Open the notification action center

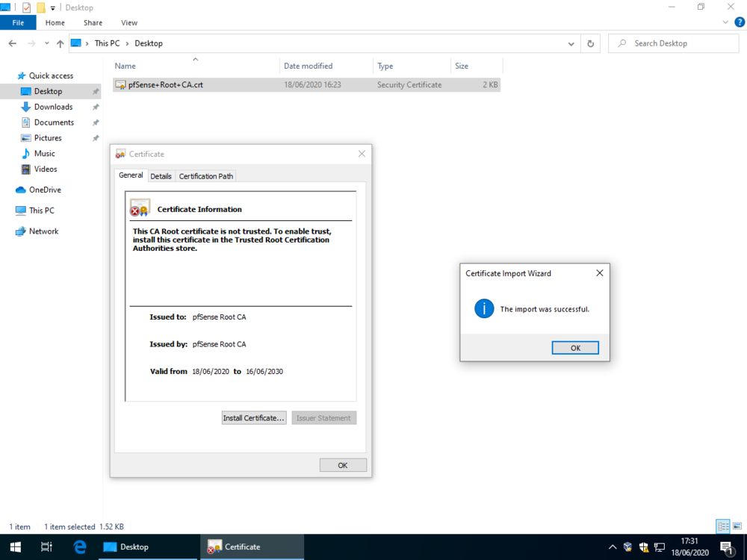click(727, 547)
